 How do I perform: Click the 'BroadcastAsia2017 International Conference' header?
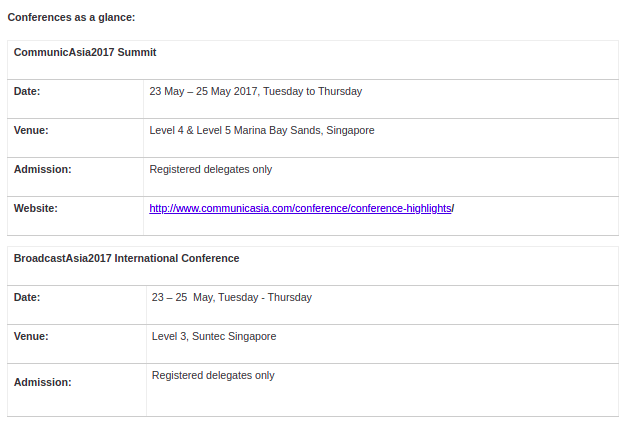point(126,258)
